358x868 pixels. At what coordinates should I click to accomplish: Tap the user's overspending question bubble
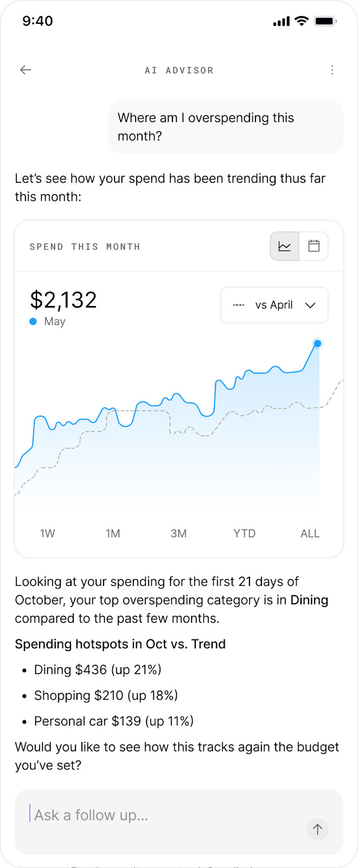(x=226, y=127)
